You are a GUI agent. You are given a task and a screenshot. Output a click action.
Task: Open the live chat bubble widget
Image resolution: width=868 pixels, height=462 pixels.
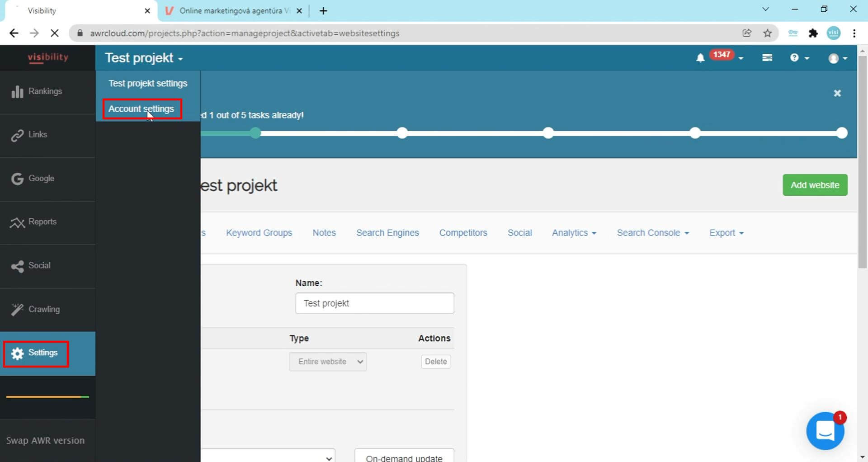pos(825,431)
